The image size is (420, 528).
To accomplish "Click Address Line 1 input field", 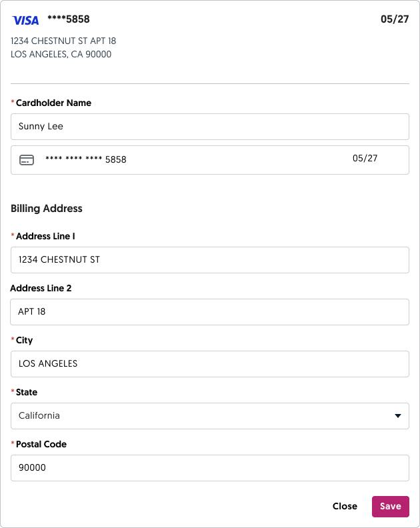I will [x=209, y=260].
